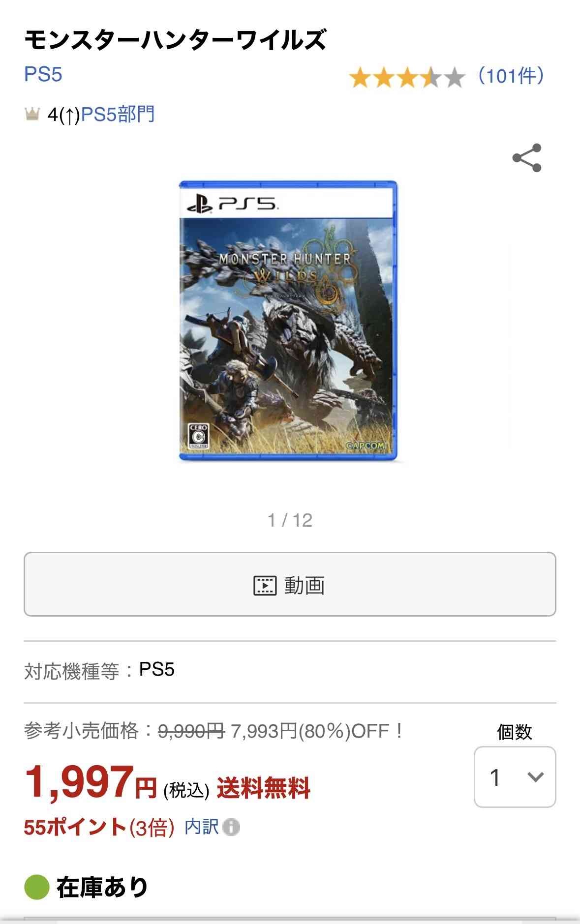Click the 在庫あり stock status text
Image resolution: width=580 pixels, height=924 pixels.
click(102, 887)
